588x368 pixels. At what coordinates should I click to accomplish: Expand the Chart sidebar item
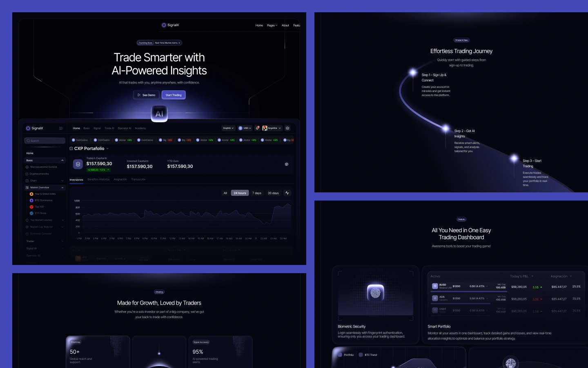[x=62, y=181]
